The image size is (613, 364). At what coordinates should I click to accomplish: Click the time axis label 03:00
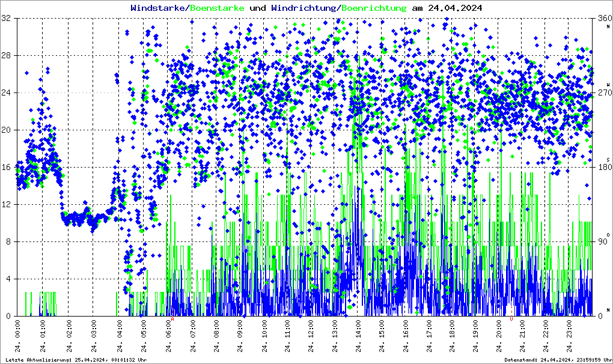[x=93, y=336]
